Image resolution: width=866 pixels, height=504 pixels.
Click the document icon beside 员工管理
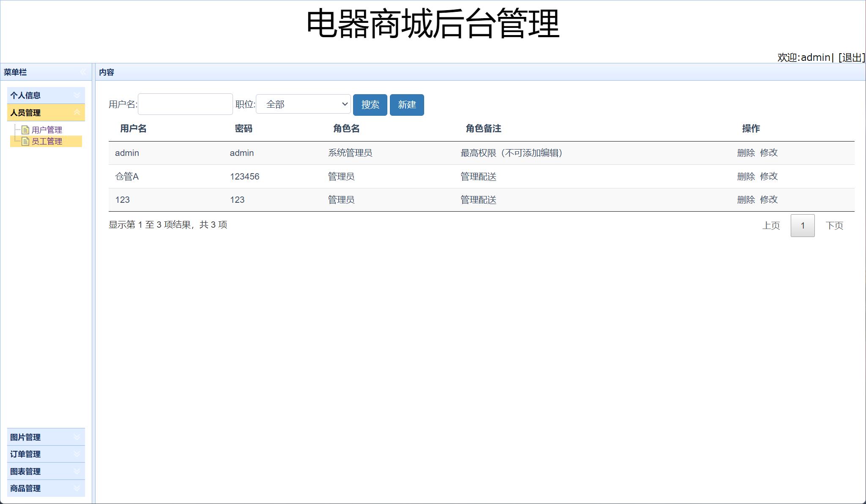pos(25,142)
